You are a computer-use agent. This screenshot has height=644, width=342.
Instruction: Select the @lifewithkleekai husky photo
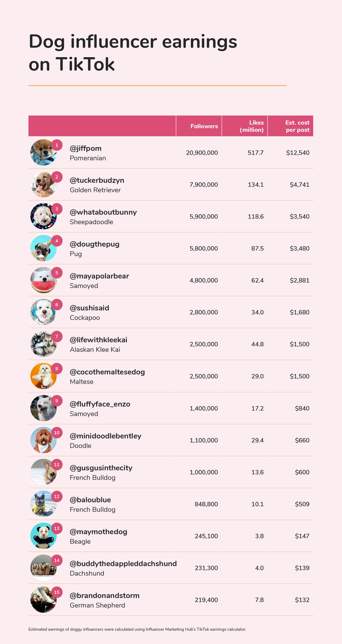click(43, 344)
